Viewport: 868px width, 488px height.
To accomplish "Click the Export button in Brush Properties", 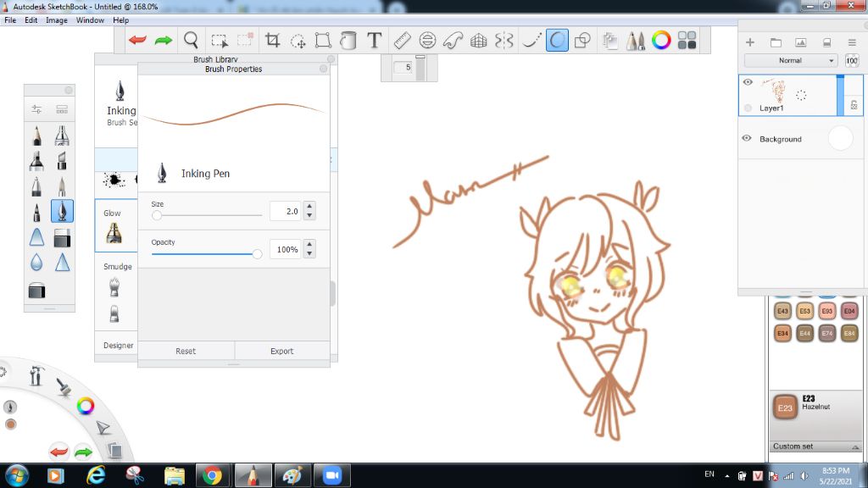I will (281, 351).
